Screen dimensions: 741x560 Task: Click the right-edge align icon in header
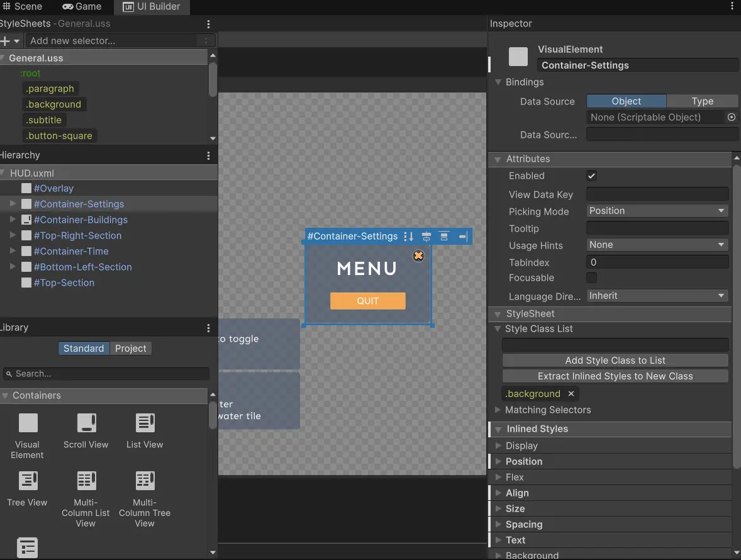(x=462, y=237)
